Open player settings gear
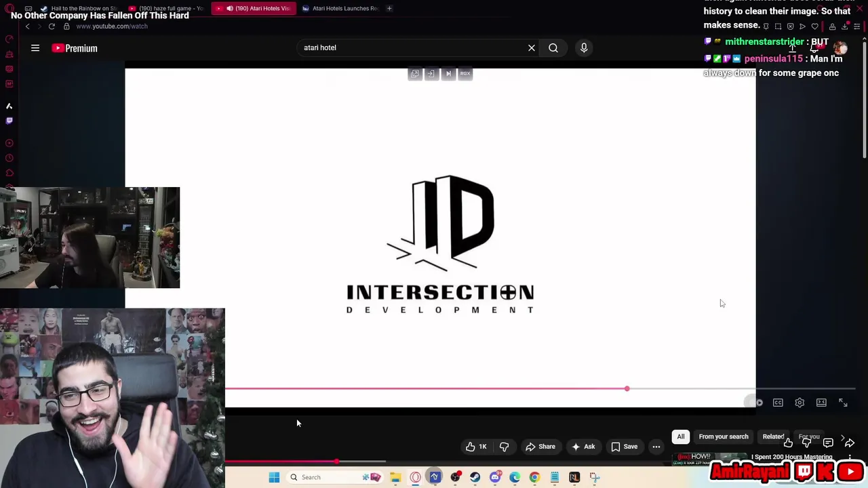 coord(800,403)
